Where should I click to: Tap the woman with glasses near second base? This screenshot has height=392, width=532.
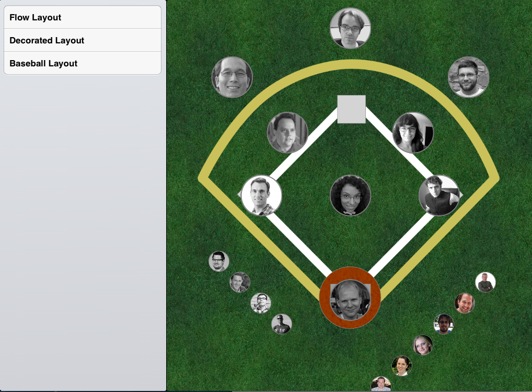413,133
